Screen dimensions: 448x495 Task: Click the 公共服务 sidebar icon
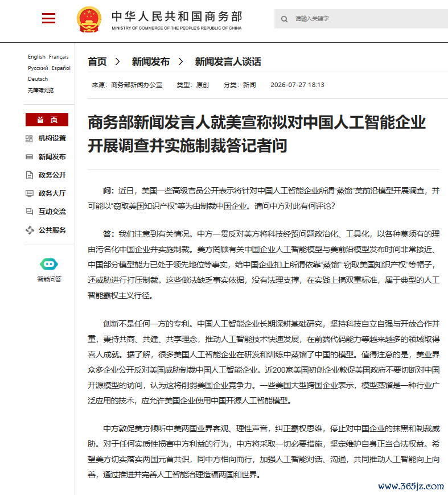click(x=30, y=230)
